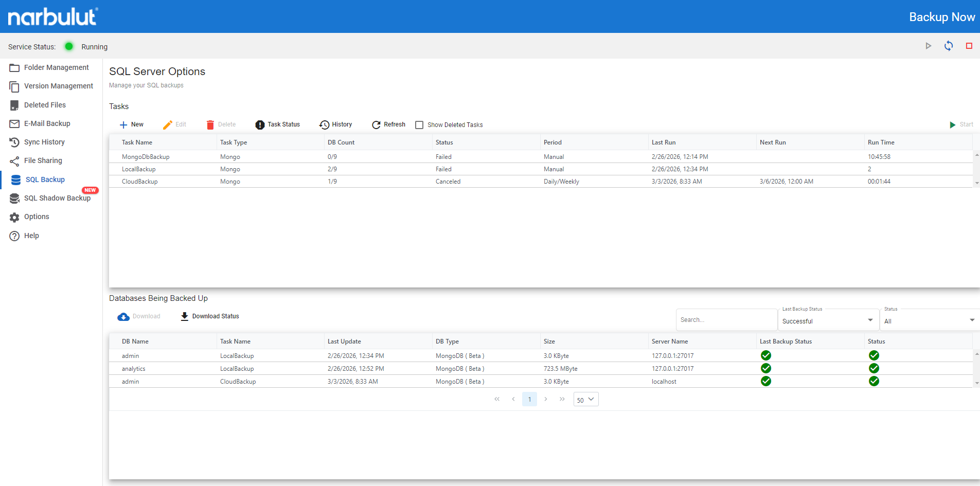Click the restart service icon
This screenshot has width=980, height=486.
tap(948, 46)
